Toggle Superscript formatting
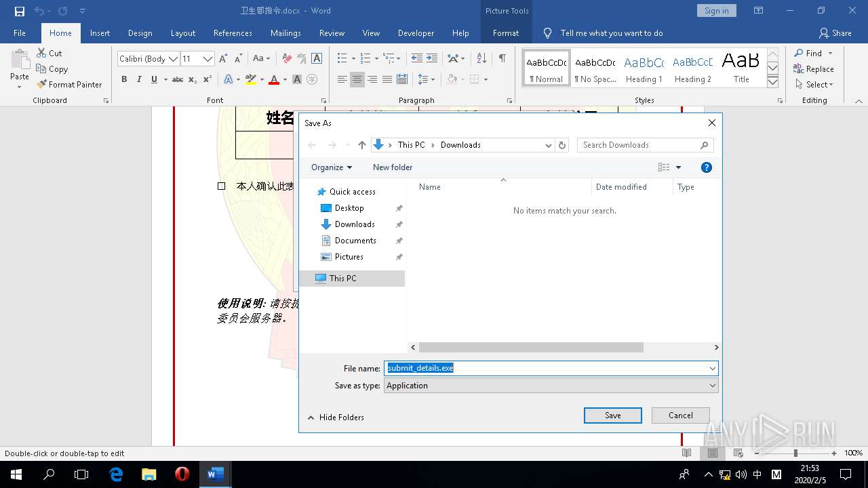The height and width of the screenshot is (488, 868). 208,79
